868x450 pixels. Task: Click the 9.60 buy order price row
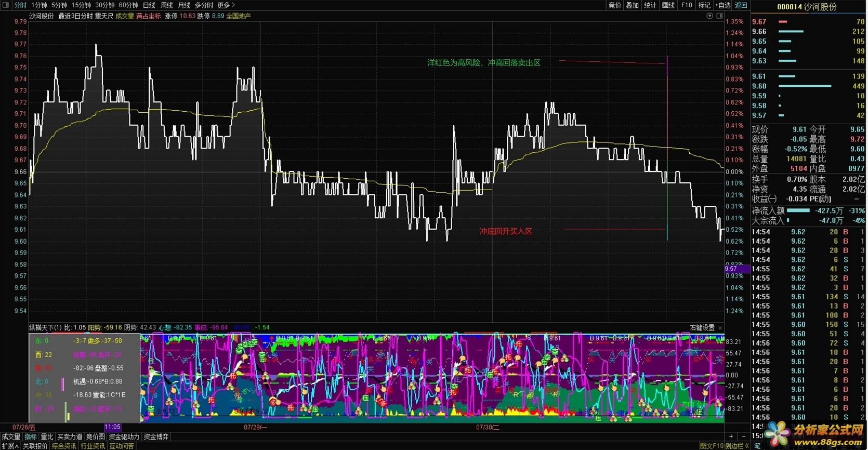(x=808, y=86)
